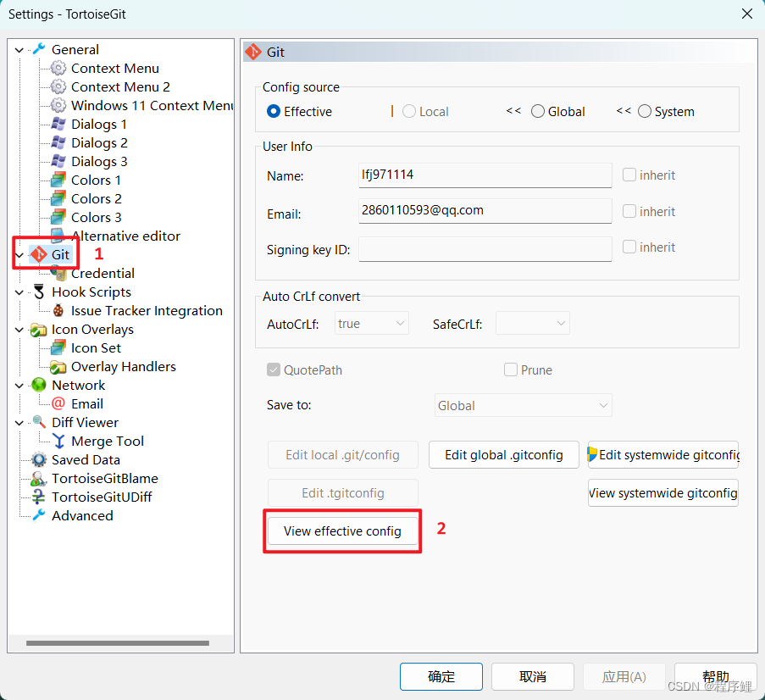Select the System config source radio
This screenshot has width=765, height=700.
coord(645,111)
